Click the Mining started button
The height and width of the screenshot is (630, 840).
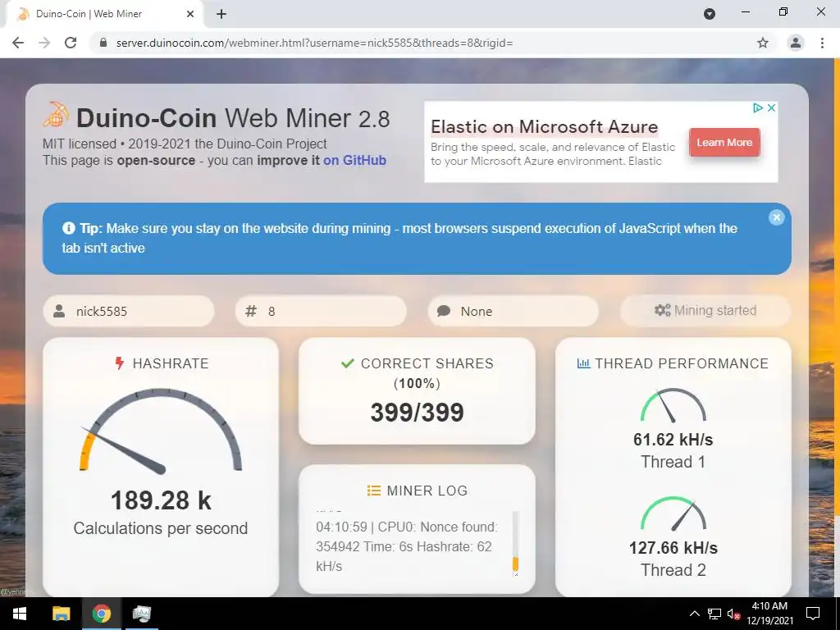705,310
